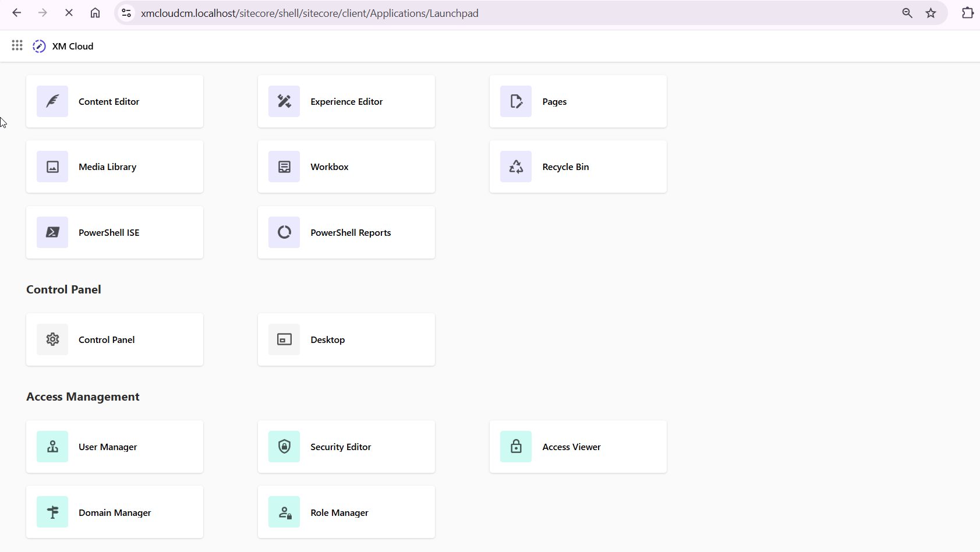Go forward in the browser
The height and width of the screenshot is (552, 980).
coord(43,13)
